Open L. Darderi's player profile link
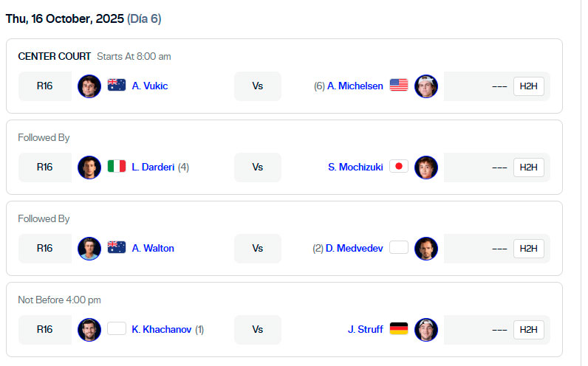The width and height of the screenshot is (588, 366). pyautogui.click(x=153, y=168)
